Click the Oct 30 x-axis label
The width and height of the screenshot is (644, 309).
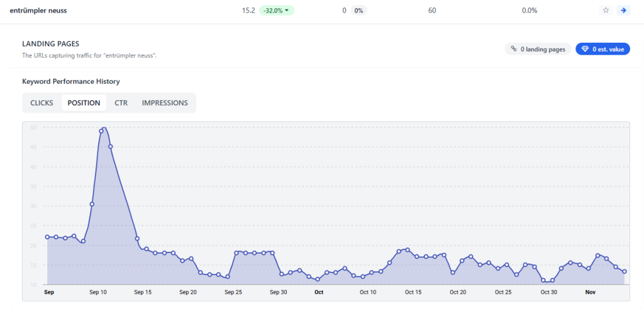click(x=549, y=293)
